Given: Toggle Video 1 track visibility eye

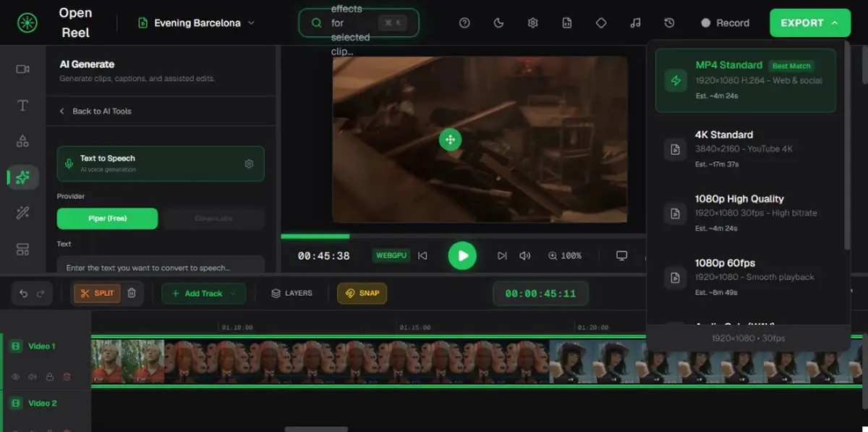Looking at the screenshot, I should (16, 377).
